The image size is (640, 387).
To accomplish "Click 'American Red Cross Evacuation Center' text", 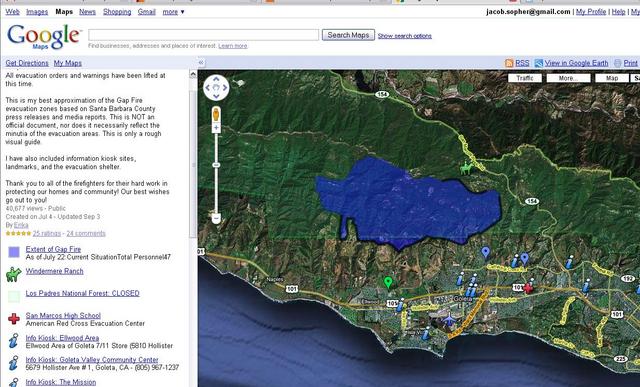I will [x=85, y=323].
